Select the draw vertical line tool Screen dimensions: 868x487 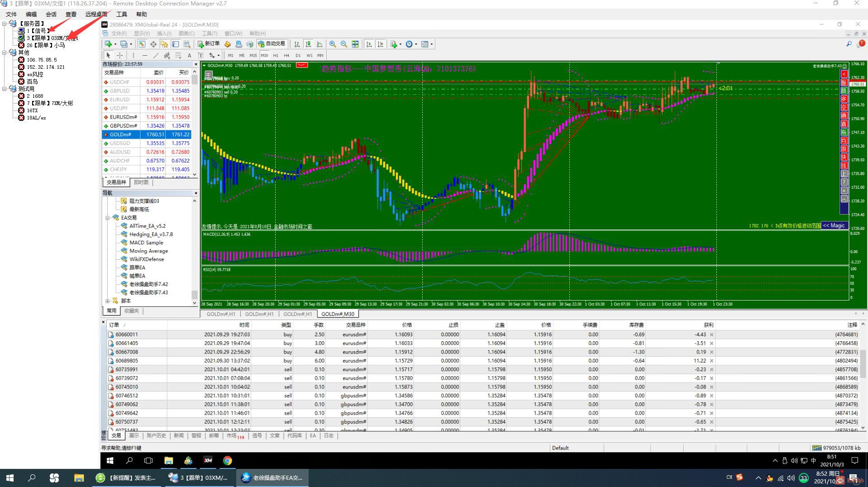point(133,55)
